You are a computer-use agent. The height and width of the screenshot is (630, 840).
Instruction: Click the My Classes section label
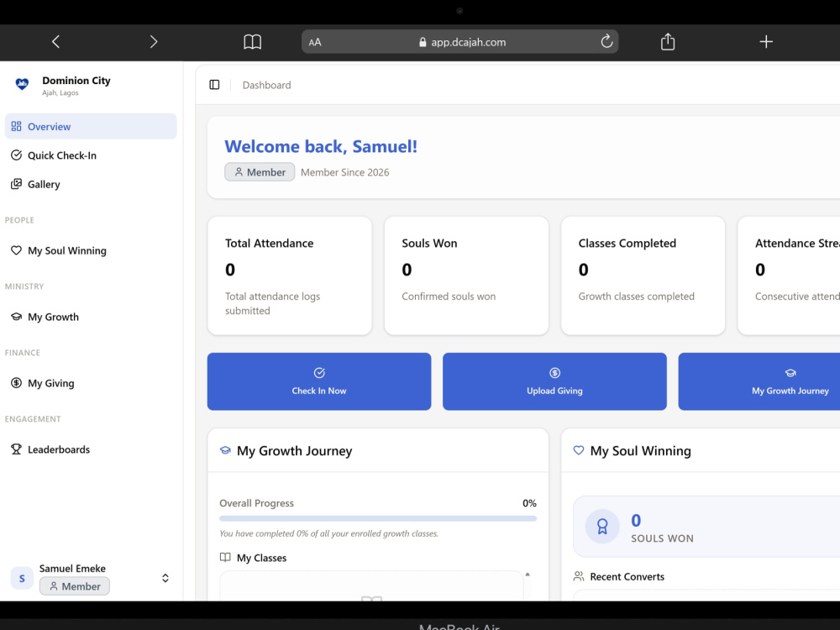pos(261,559)
